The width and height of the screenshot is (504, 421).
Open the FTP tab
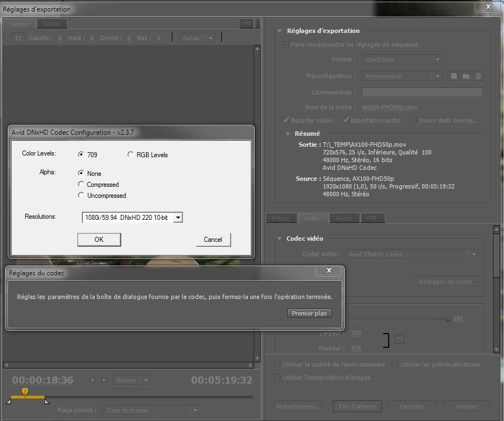click(372, 218)
